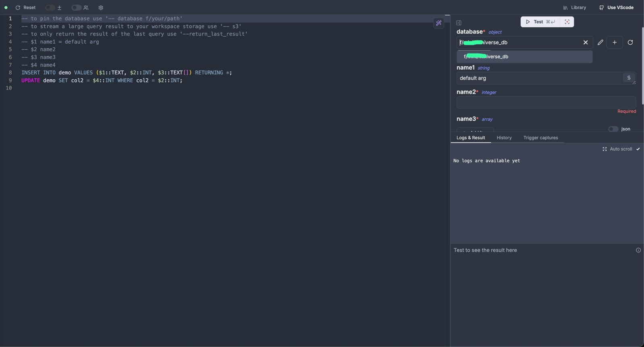Click the 'Test to see the result here' text
This screenshot has height=347, width=644.
(x=485, y=250)
